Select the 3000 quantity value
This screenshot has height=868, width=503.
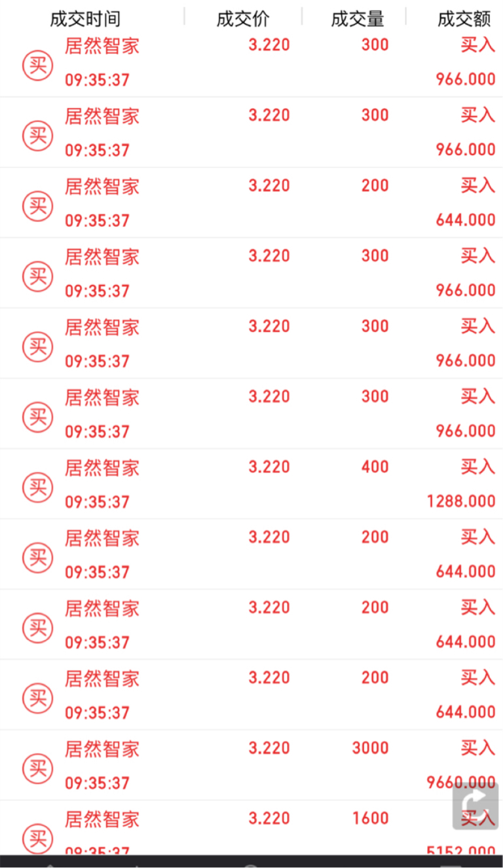pos(371,748)
